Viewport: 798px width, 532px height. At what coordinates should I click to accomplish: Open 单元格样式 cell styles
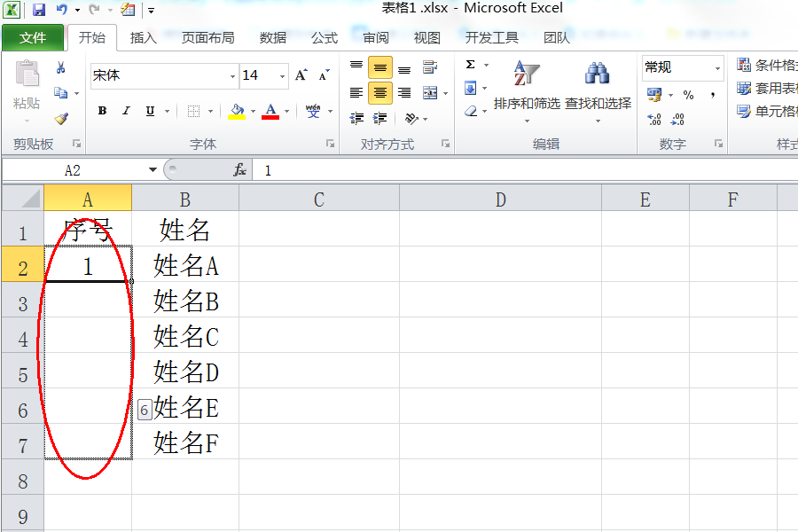click(x=766, y=111)
